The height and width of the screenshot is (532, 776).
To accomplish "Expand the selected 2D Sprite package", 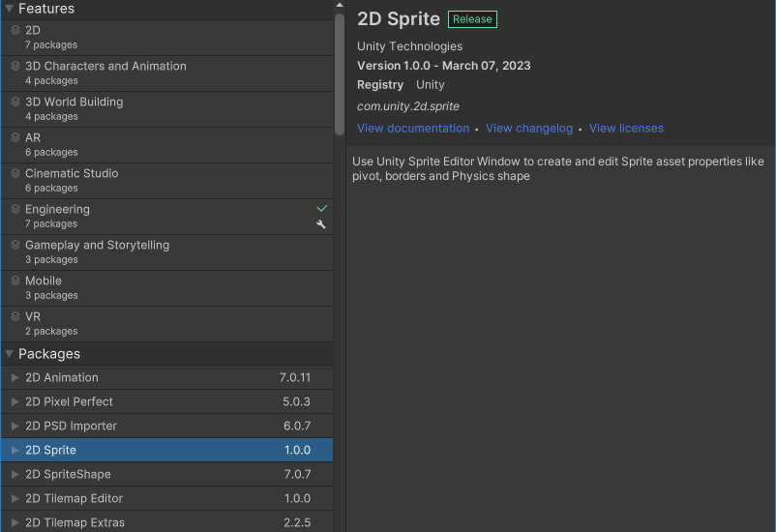I will 15,450.
